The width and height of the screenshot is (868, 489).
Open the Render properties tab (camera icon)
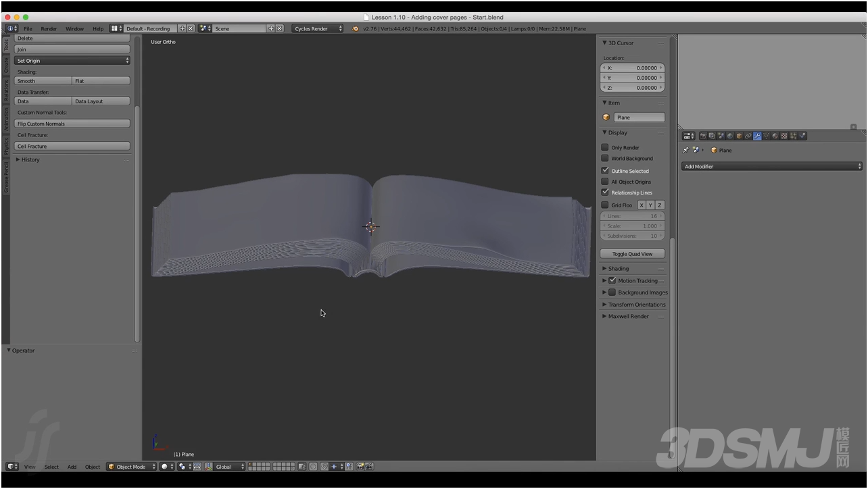pos(703,136)
